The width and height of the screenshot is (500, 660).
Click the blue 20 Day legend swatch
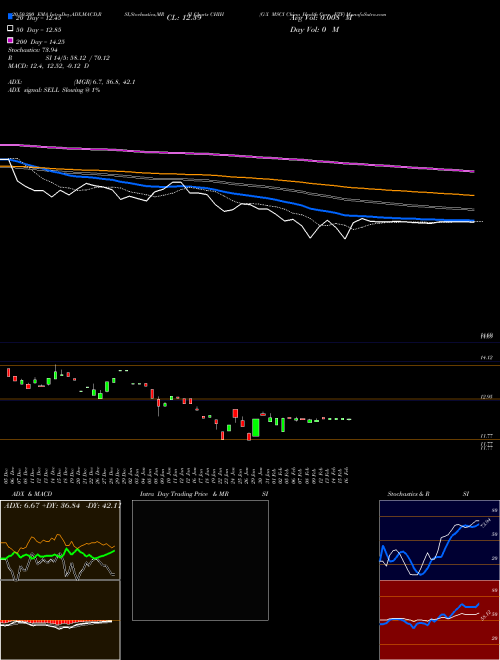pyautogui.click(x=10, y=17)
